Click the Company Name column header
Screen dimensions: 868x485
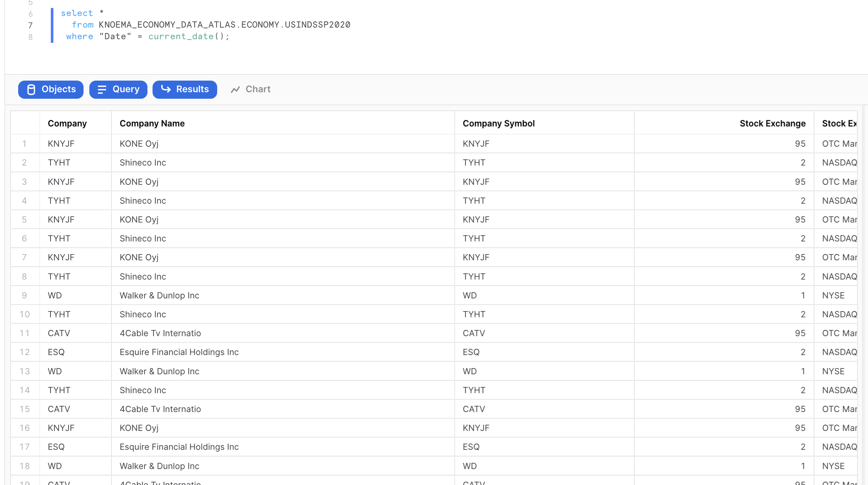(x=152, y=123)
